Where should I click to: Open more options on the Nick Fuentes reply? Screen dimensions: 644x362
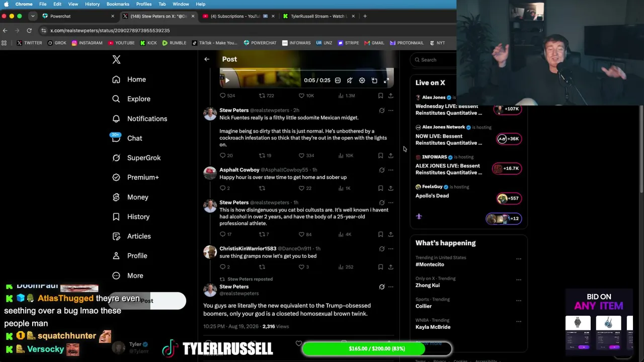(x=390, y=111)
